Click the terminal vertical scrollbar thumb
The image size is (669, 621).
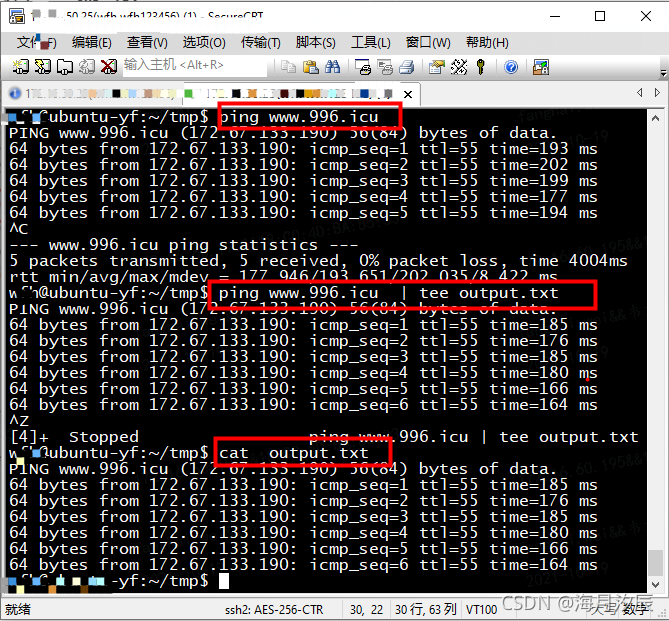pos(655,563)
